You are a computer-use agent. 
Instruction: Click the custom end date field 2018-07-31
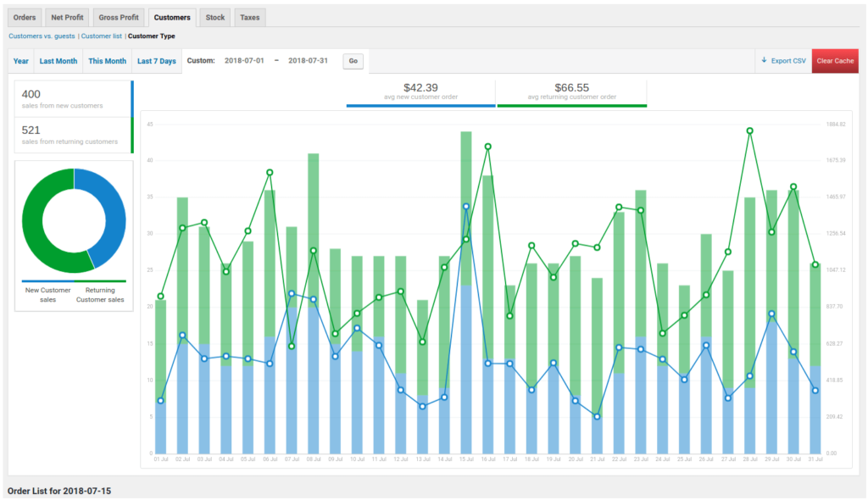click(x=308, y=61)
